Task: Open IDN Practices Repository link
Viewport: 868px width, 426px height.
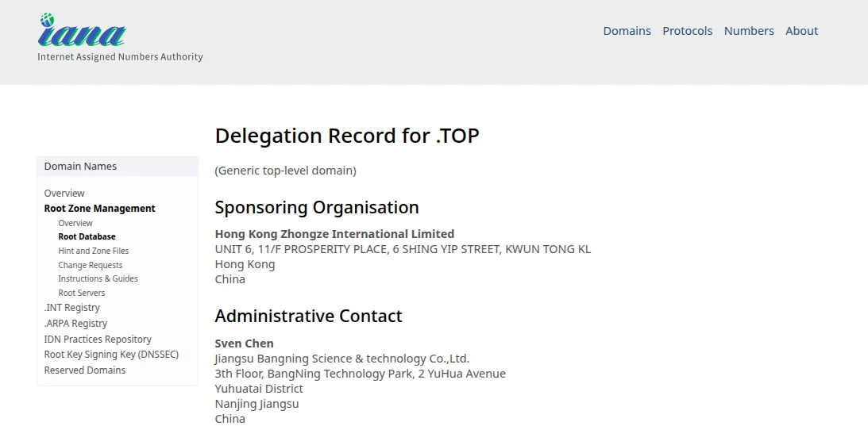Action: coord(98,340)
